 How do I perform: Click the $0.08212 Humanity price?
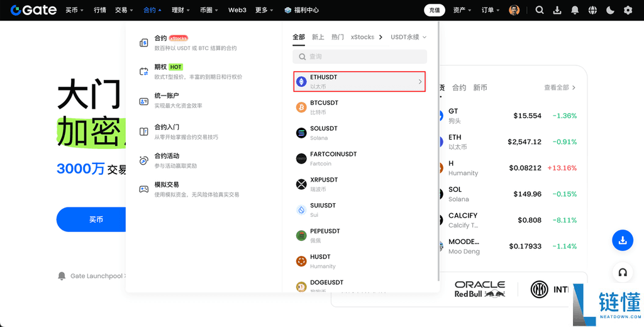[525, 168]
